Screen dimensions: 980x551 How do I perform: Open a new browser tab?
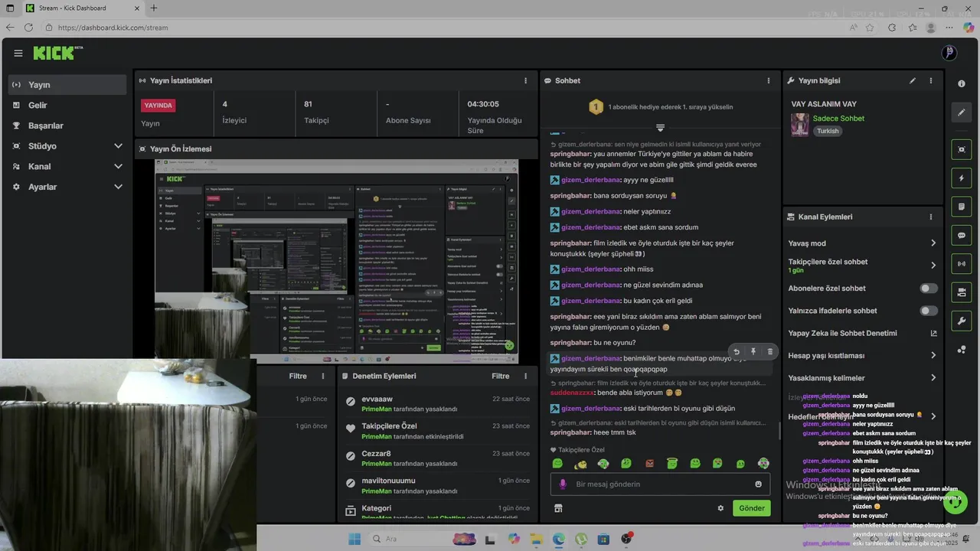[154, 8]
